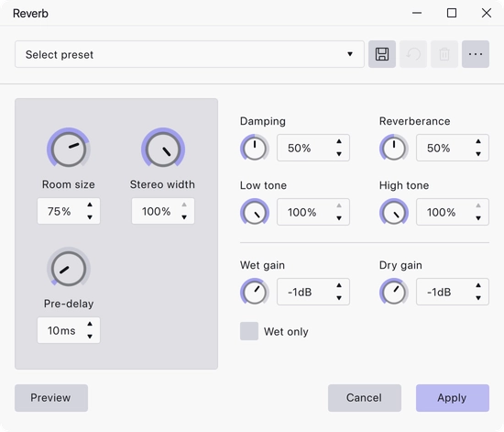Close the Reverb dialog
Viewport: 504px width, 432px height.
click(x=487, y=13)
